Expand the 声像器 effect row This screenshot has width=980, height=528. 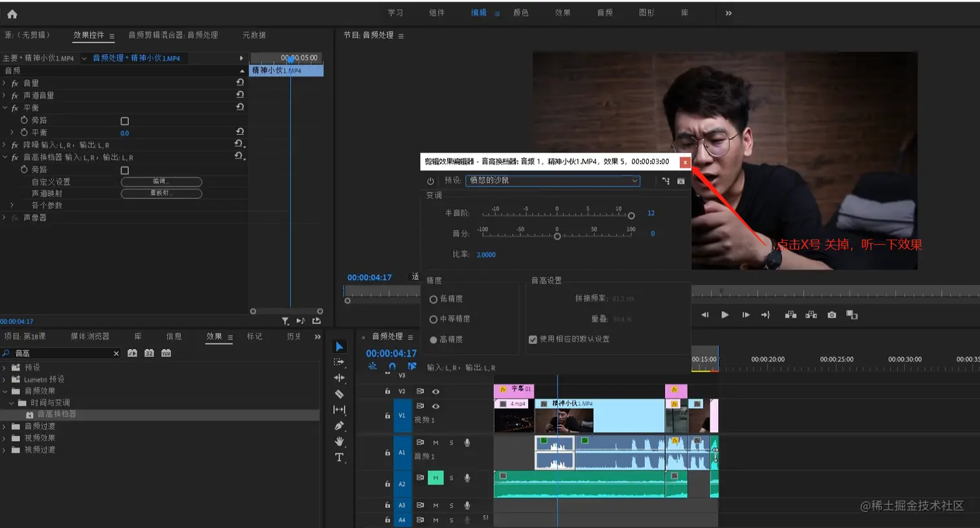pos(5,218)
